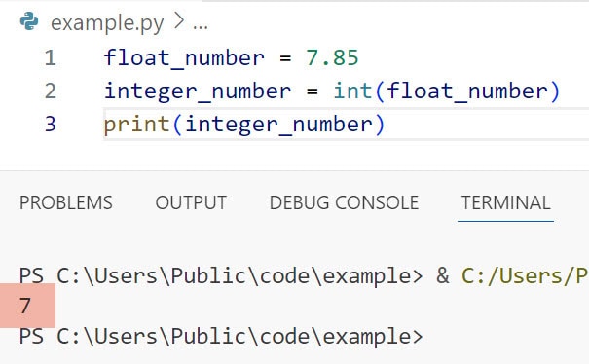Click line number 1 in gutter

tap(50, 58)
